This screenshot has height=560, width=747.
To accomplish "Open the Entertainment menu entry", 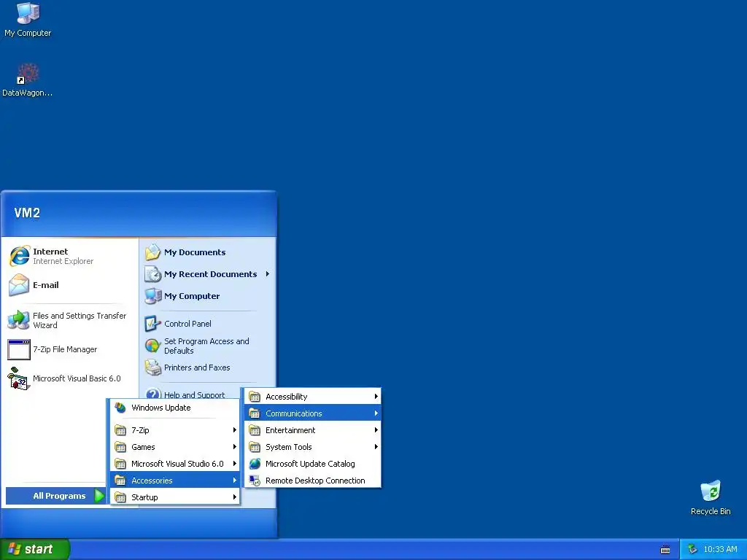I will click(312, 430).
